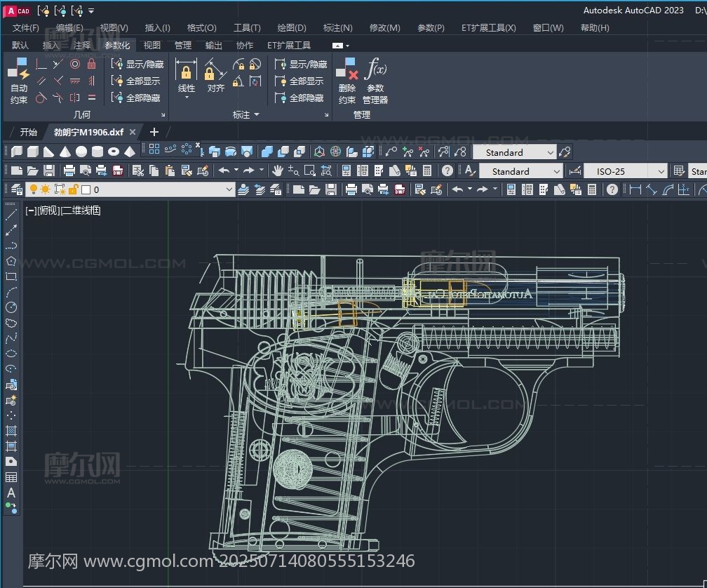Image resolution: width=707 pixels, height=588 pixels.
Task: Open the 修改(M) menu
Action: tap(384, 28)
